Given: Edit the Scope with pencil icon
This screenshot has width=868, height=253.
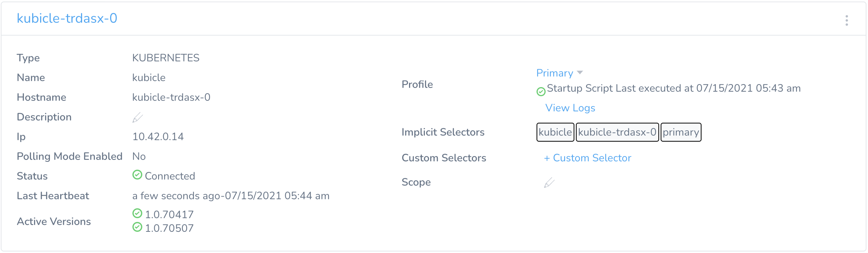Looking at the screenshot, I should (549, 183).
